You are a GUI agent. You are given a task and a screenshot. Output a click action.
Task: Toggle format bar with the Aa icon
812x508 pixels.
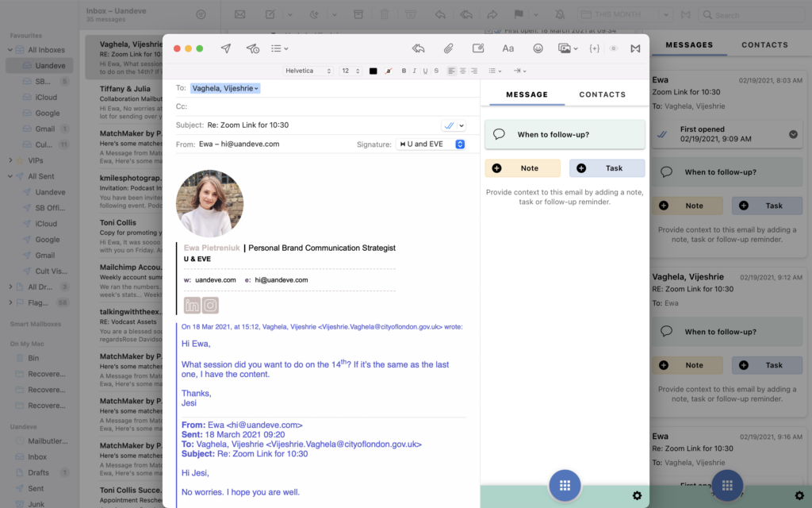(x=508, y=48)
